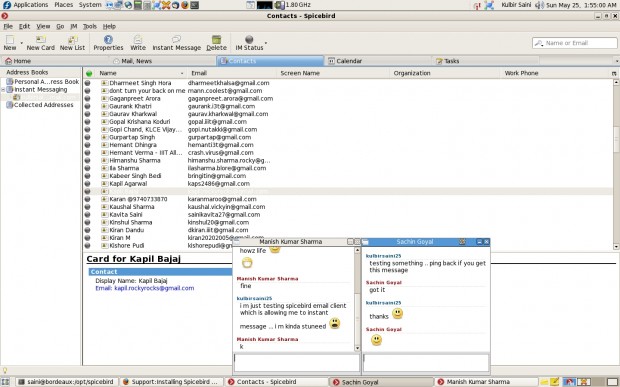The width and height of the screenshot is (620, 387).
Task: Click status dot for Kapil Agarwal
Action: pos(87,184)
